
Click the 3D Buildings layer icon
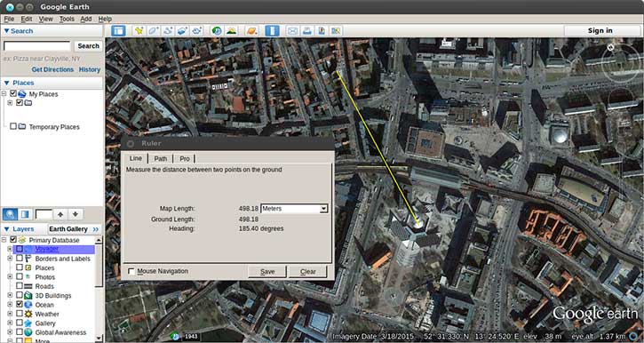(x=28, y=295)
